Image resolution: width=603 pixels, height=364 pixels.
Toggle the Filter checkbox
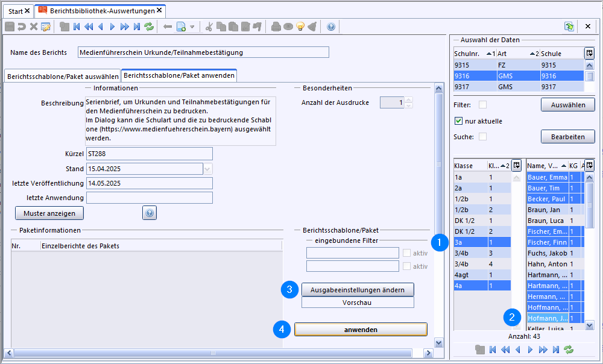[x=482, y=104]
